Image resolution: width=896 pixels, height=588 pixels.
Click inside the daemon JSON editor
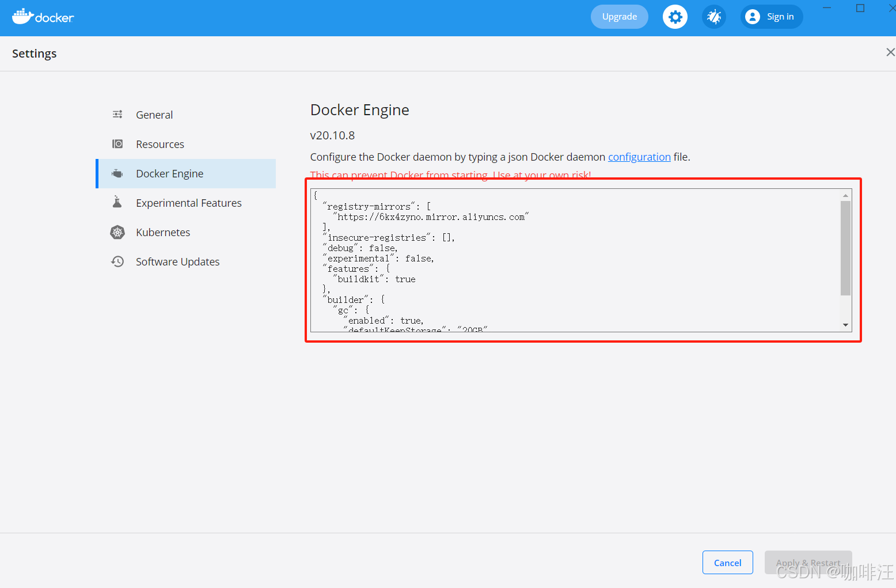pyautogui.click(x=576, y=260)
